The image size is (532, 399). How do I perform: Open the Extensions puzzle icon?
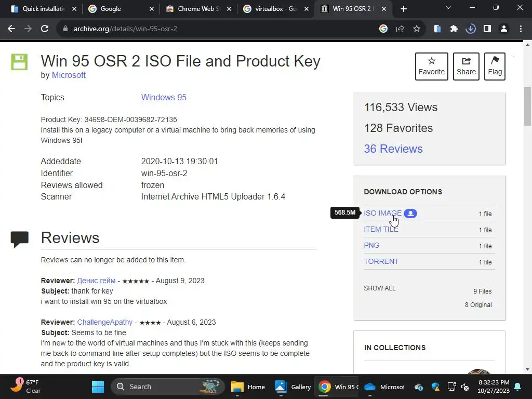[x=454, y=29]
